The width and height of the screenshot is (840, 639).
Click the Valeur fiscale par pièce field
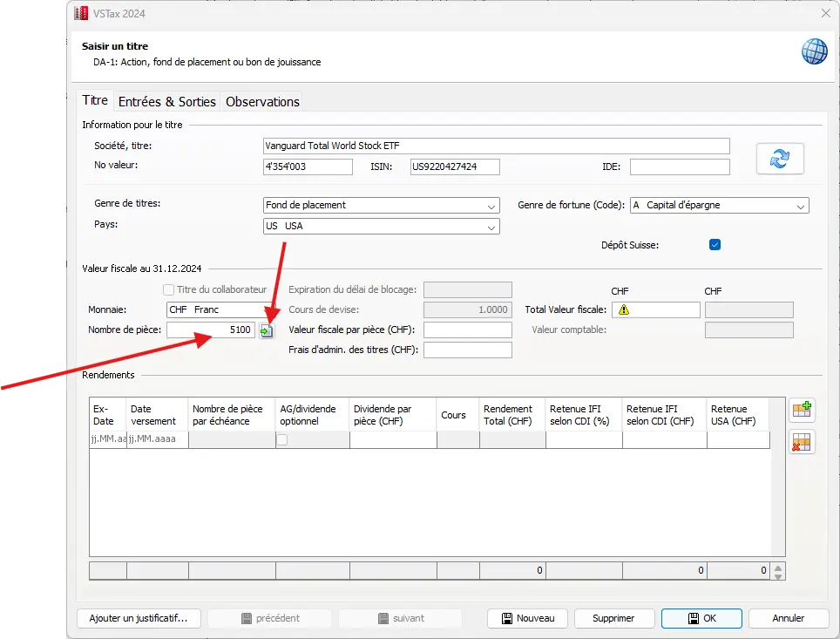coord(467,330)
